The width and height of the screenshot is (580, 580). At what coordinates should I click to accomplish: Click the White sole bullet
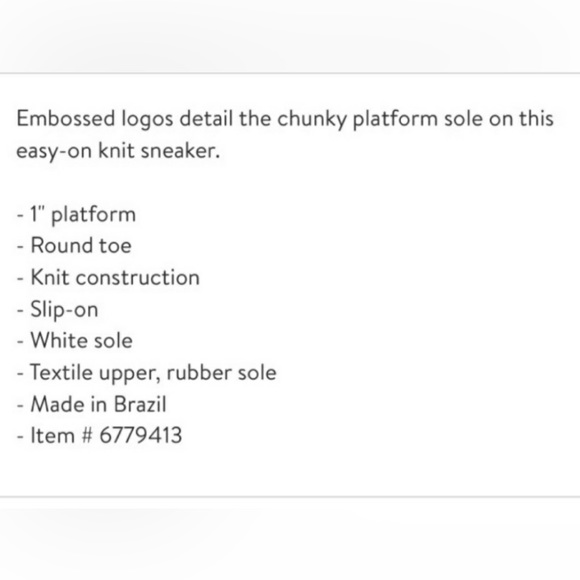(74, 340)
